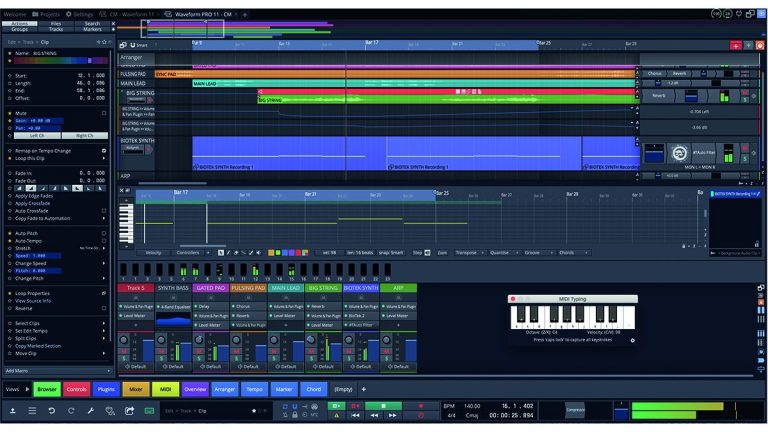Click the green MIDI keyboard icon
Screen dimensions: 768x432
pos(149,411)
